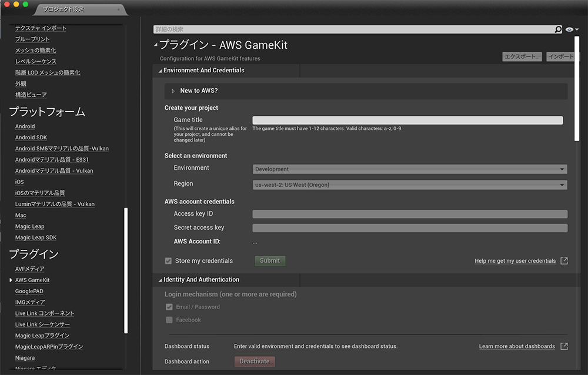This screenshot has width=588, height=375.
Task: Select 階層 LOD メッシュの簡素化
Action: pyautogui.click(x=48, y=72)
